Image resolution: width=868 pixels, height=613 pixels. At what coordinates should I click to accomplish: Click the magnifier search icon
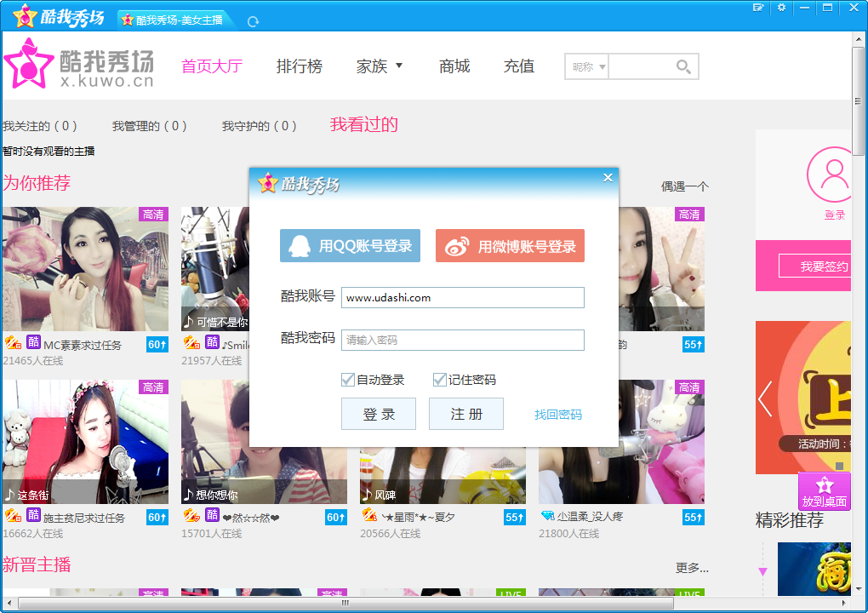[683, 67]
